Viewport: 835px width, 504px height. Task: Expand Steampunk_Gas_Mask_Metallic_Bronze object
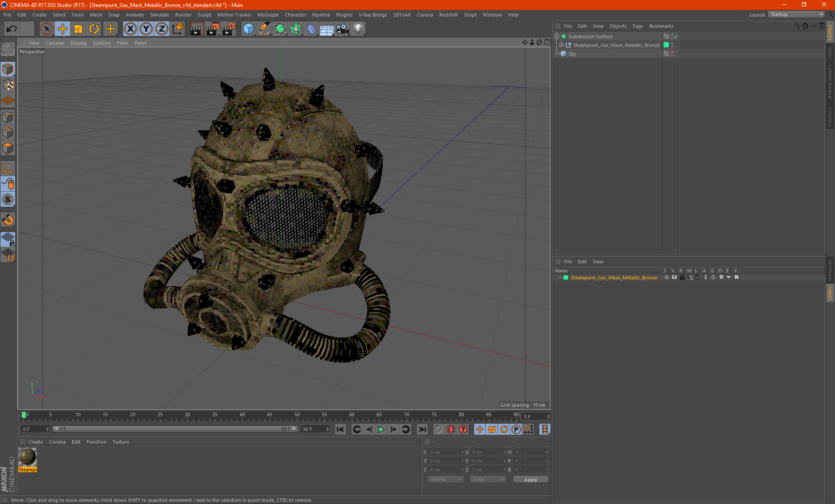click(x=561, y=45)
